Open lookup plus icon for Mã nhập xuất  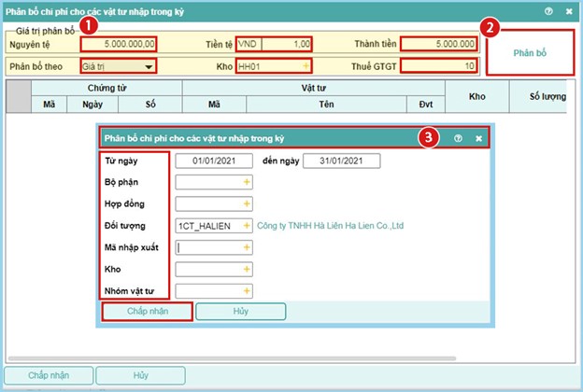(248, 247)
